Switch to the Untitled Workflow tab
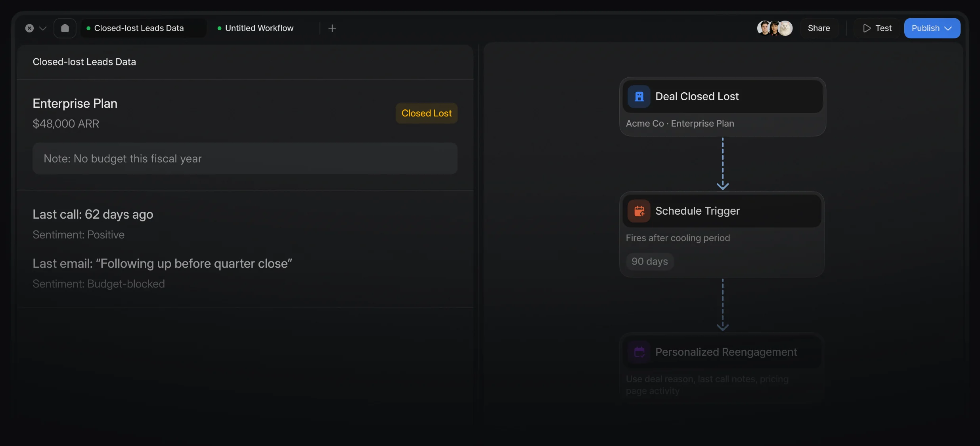 (x=256, y=28)
